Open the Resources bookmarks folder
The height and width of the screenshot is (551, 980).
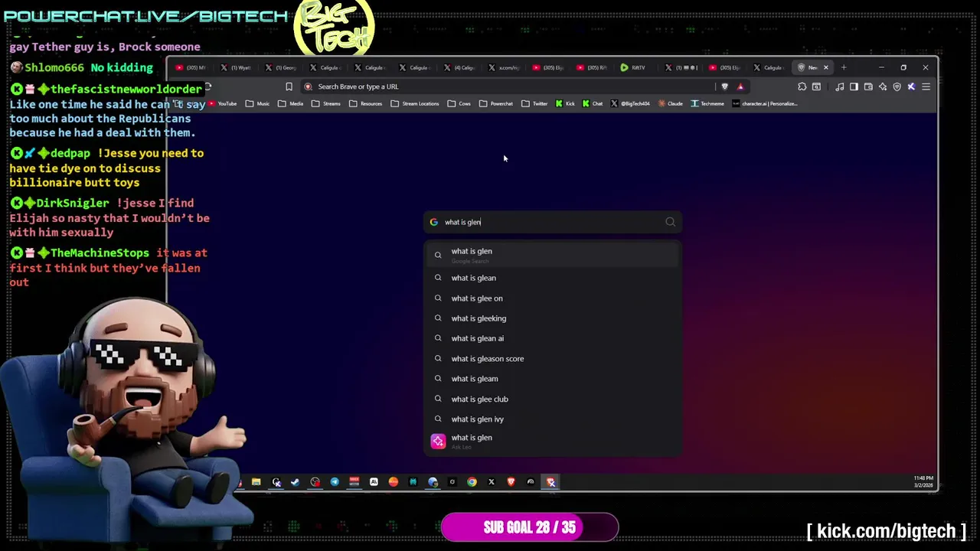(x=365, y=103)
